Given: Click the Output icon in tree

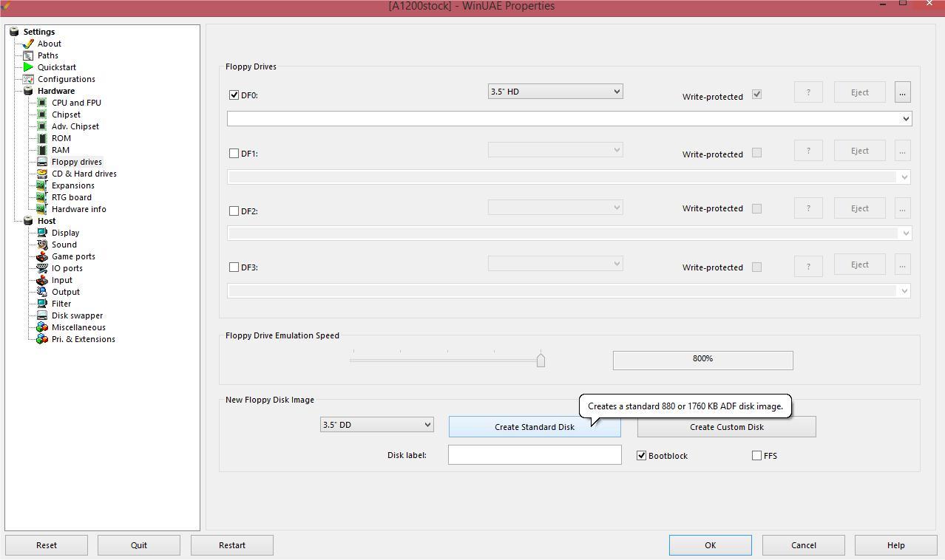Looking at the screenshot, I should (x=42, y=292).
